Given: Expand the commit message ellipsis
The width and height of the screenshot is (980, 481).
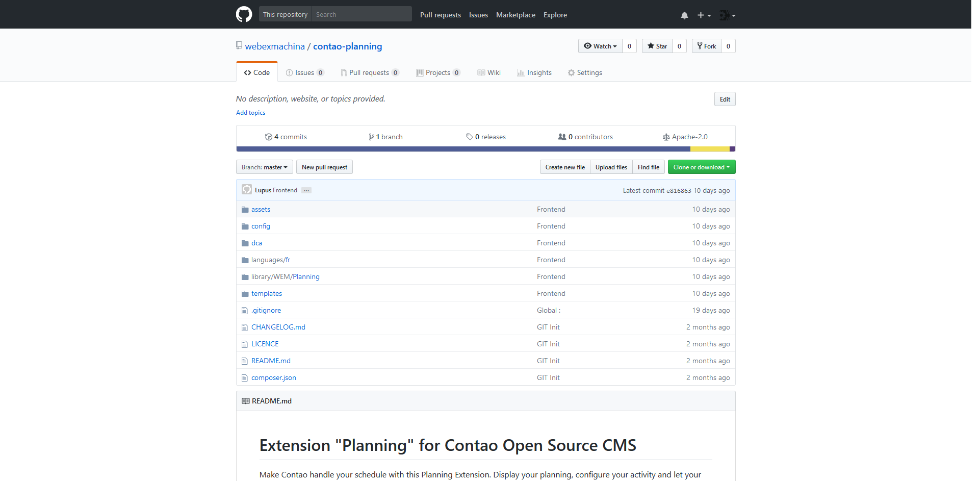Looking at the screenshot, I should 306,190.
